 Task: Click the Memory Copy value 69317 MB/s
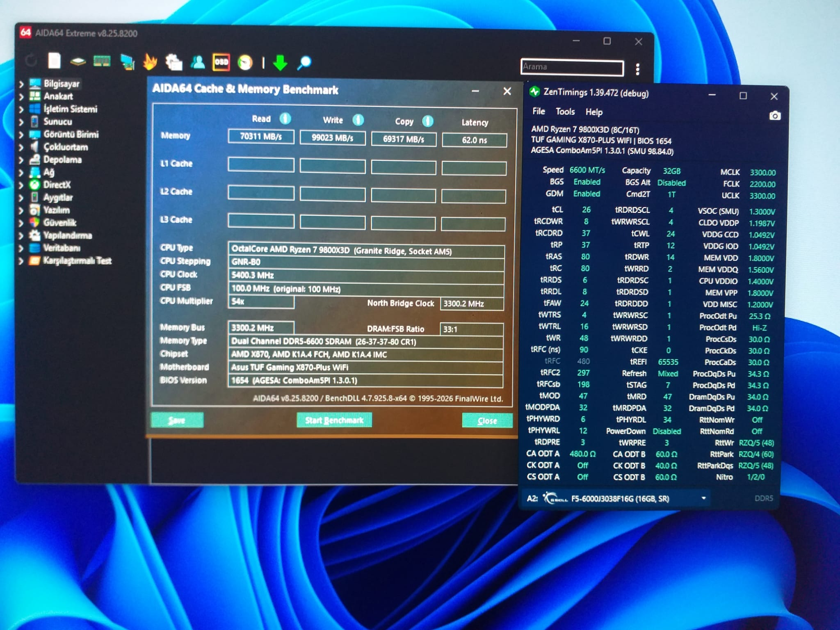404,139
